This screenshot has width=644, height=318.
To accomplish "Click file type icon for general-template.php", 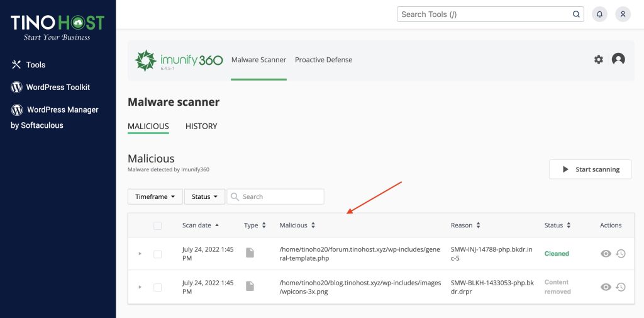I will point(250,253).
